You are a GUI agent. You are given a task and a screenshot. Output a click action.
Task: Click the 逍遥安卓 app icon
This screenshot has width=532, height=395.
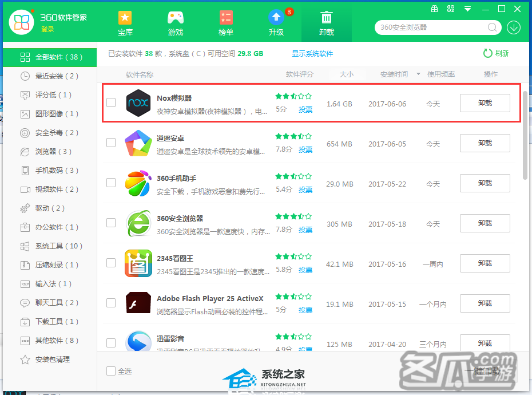138,143
